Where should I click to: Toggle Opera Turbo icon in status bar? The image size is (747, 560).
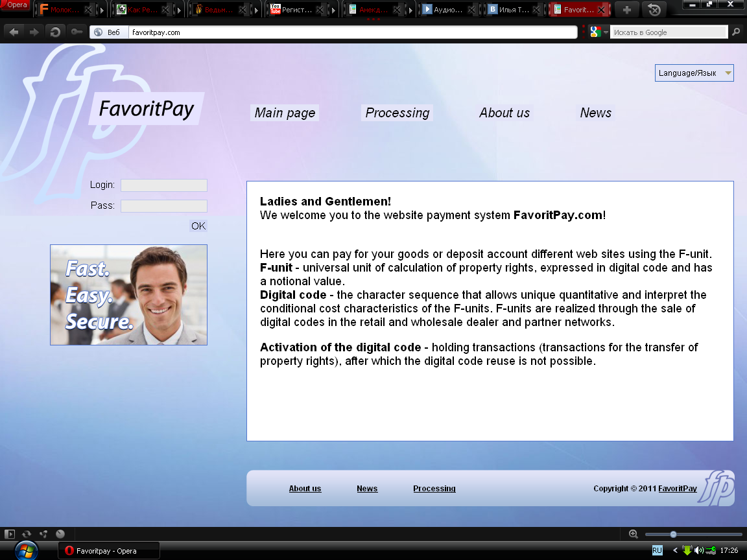60,534
